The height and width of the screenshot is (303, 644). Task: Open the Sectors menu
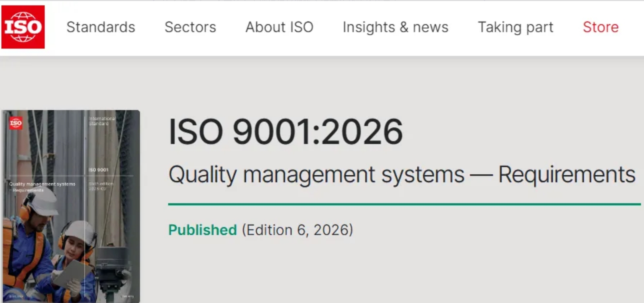pyautogui.click(x=190, y=27)
